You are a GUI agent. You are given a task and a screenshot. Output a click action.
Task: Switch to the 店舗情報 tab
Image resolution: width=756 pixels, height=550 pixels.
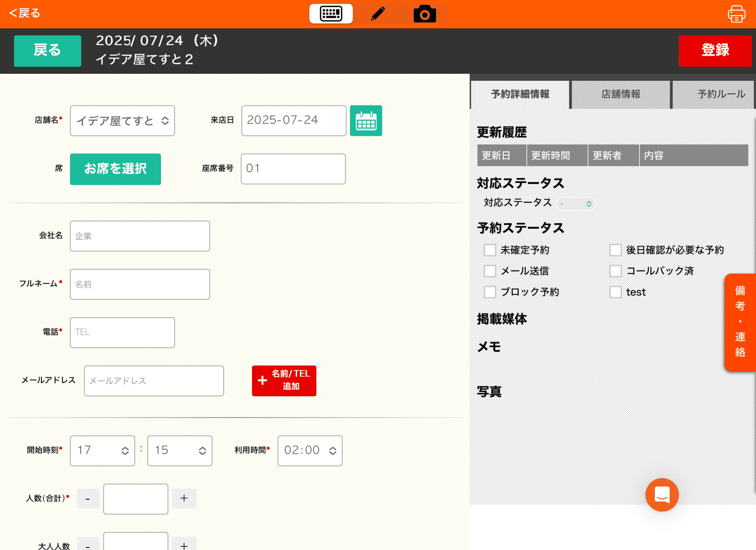(621, 94)
